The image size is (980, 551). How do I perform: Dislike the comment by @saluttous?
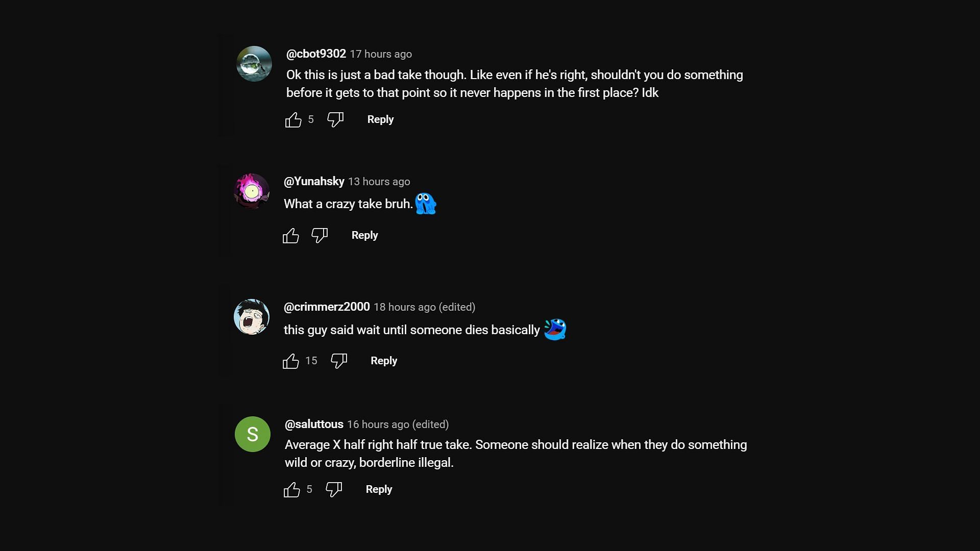click(x=334, y=490)
